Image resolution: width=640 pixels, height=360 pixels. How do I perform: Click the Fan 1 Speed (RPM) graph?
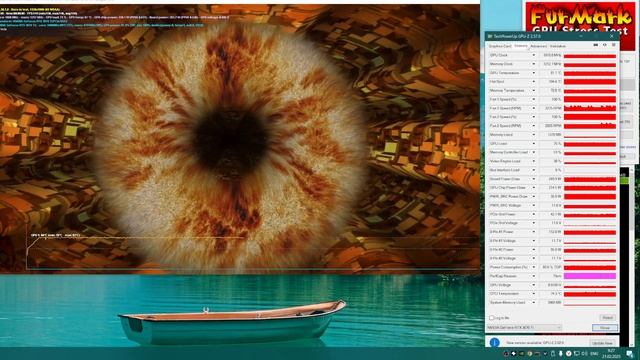point(590,108)
